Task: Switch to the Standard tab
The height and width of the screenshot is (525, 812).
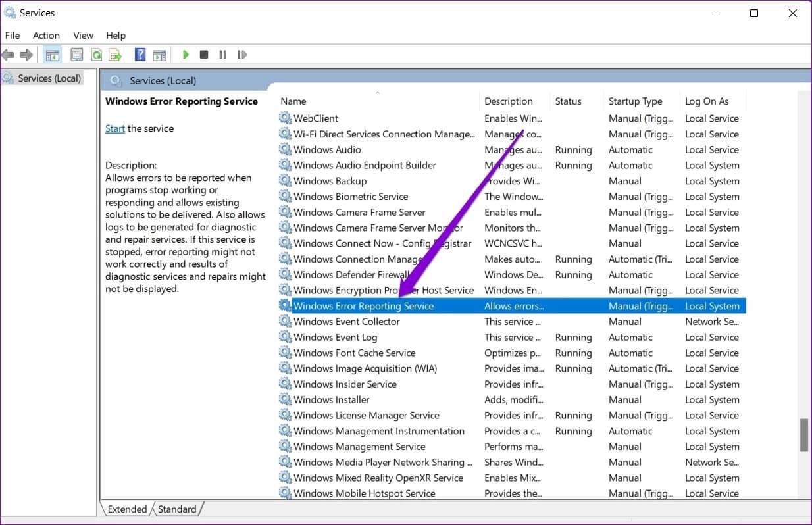Action: (177, 509)
